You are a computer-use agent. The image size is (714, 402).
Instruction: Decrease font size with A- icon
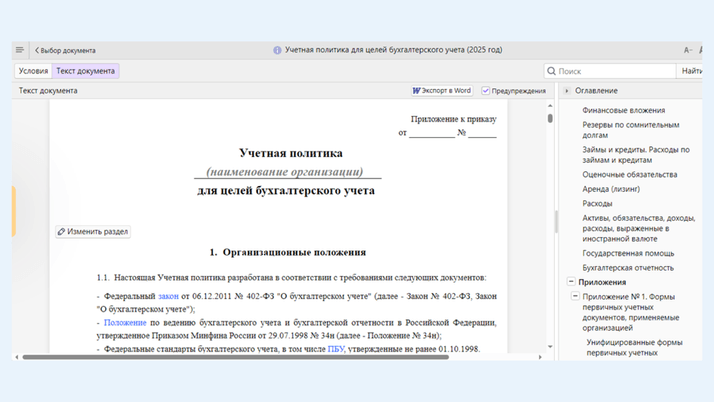click(x=688, y=50)
